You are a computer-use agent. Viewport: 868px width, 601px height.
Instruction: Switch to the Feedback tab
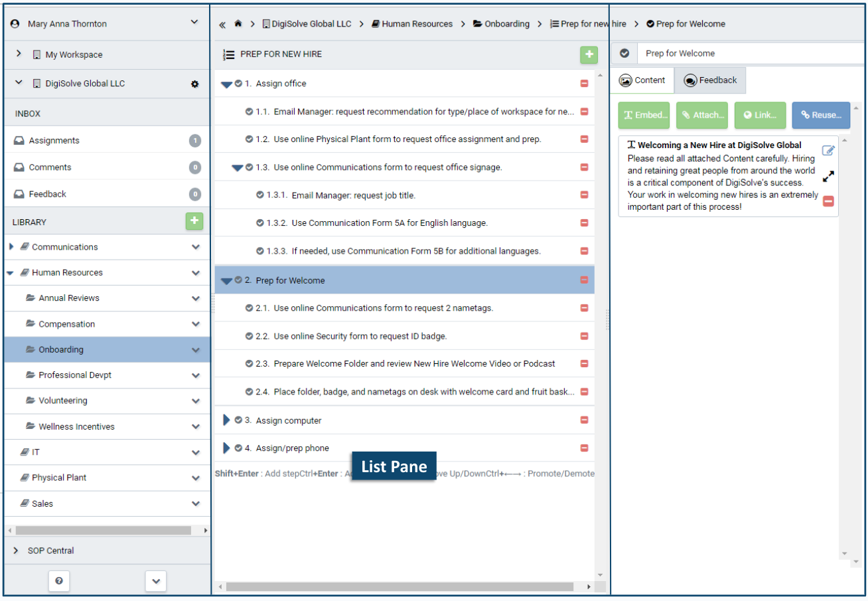[710, 80]
